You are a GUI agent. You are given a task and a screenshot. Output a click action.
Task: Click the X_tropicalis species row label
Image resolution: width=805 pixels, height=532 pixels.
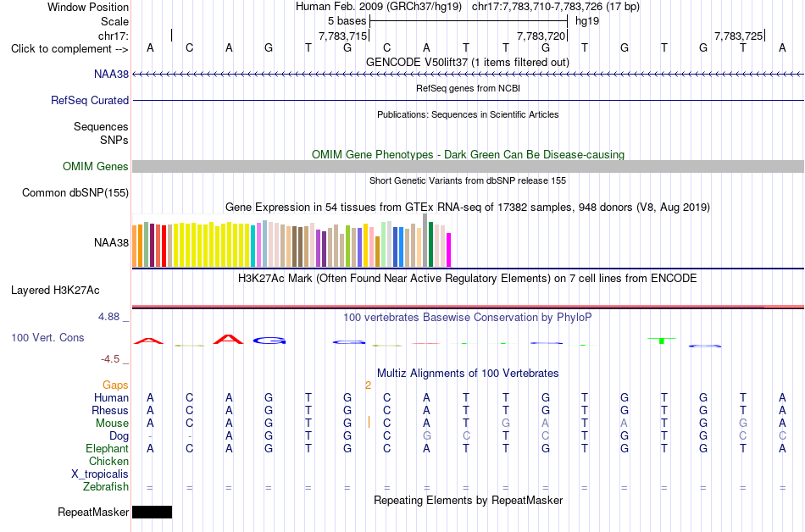pyautogui.click(x=100, y=474)
